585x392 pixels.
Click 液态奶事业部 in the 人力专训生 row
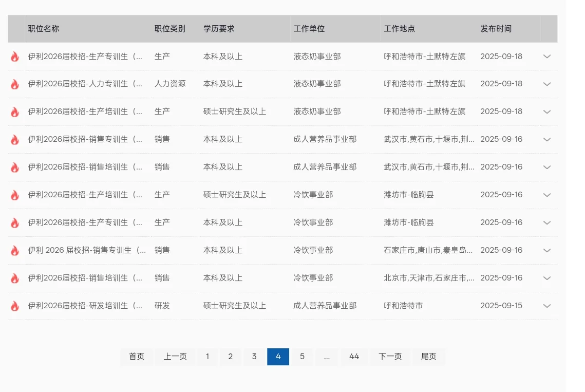[x=317, y=84]
